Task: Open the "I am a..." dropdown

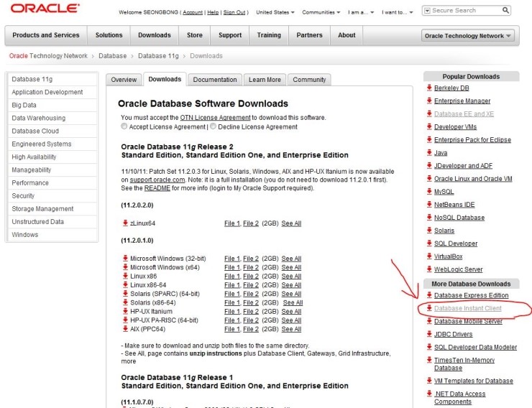Action: click(x=361, y=12)
